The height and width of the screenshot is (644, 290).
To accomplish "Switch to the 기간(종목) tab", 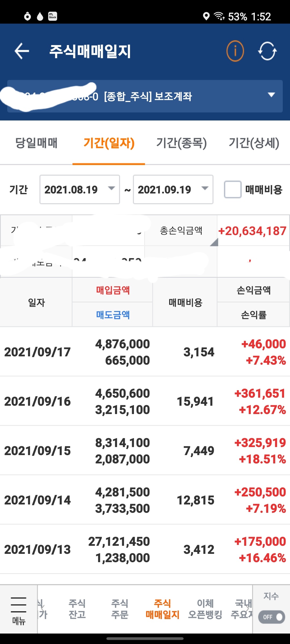I will tap(182, 143).
